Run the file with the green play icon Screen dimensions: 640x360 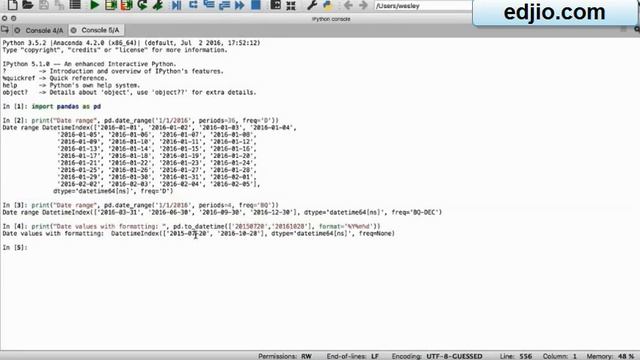point(94,5)
